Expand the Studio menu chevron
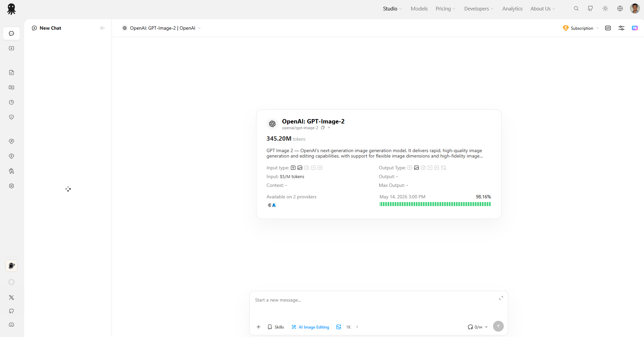The height and width of the screenshot is (337, 644). coord(400,9)
